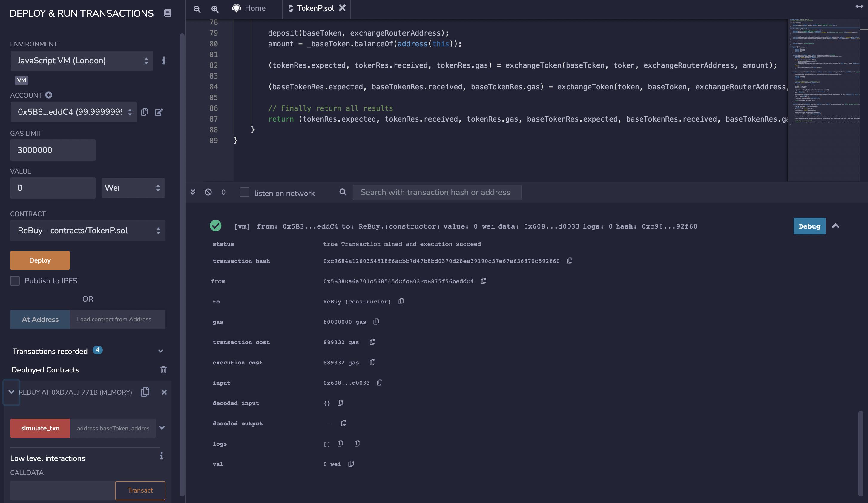Viewport: 868px width, 503px height.
Task: Zoom in the code editor
Action: point(214,9)
